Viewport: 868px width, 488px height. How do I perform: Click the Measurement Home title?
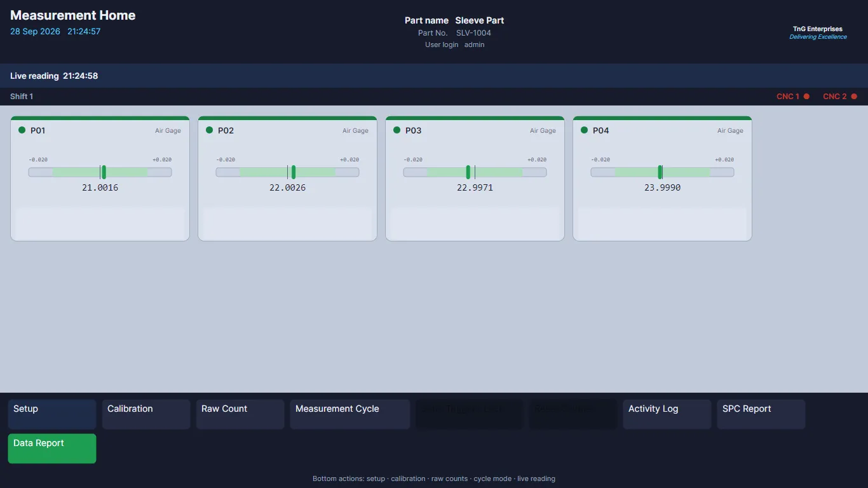tap(73, 15)
